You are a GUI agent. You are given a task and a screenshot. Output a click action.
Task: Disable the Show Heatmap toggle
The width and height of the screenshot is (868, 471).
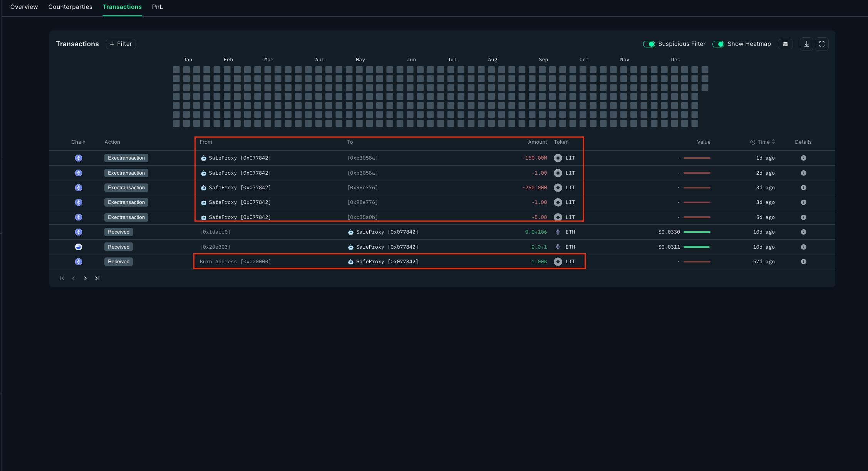pyautogui.click(x=718, y=44)
